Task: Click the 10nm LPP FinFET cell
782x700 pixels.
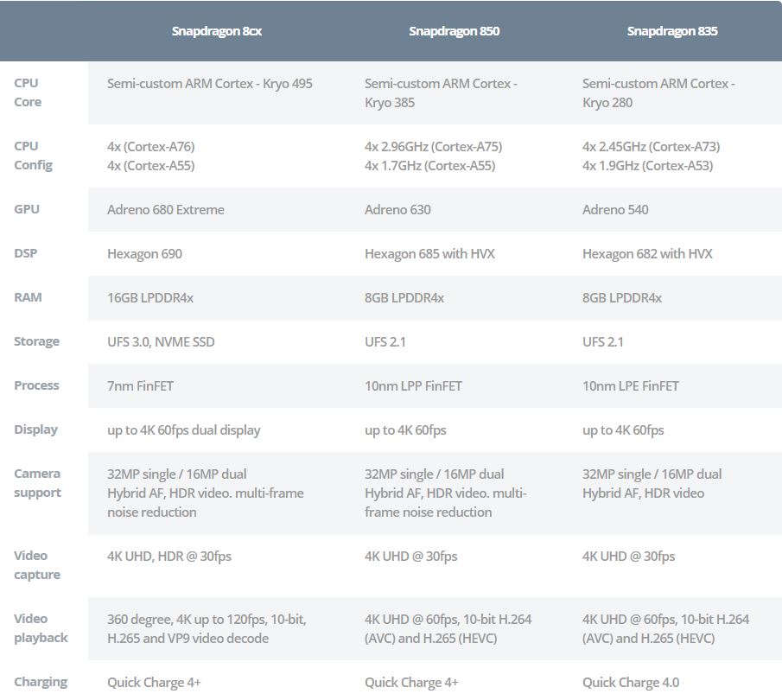Action: [413, 386]
